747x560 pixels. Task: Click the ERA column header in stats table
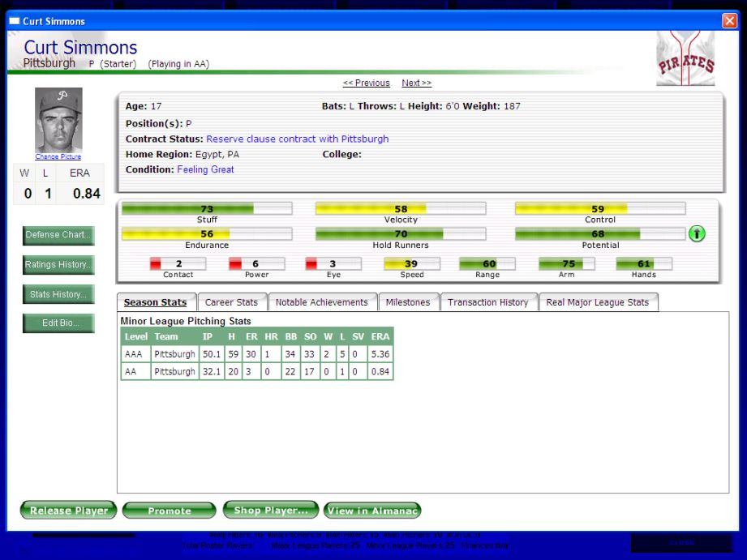pyautogui.click(x=380, y=336)
